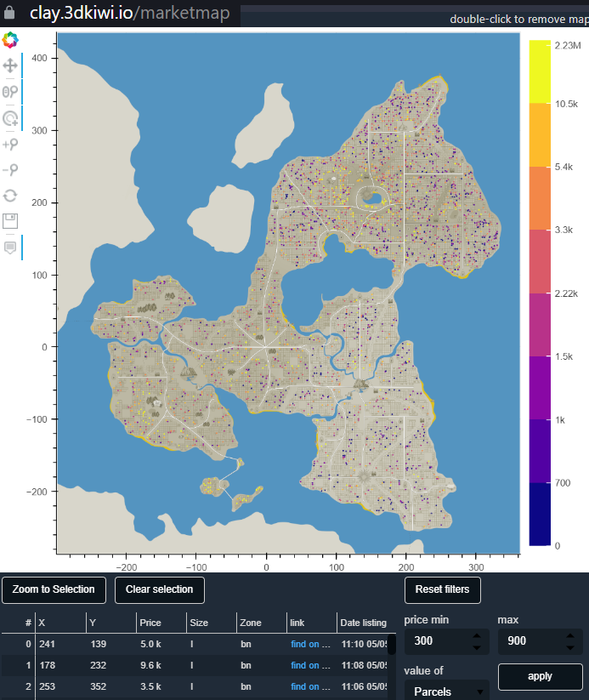Viewport: 589px width, 700px height.
Task: Toggle the Wheel Zoom tool
Action: [10, 92]
